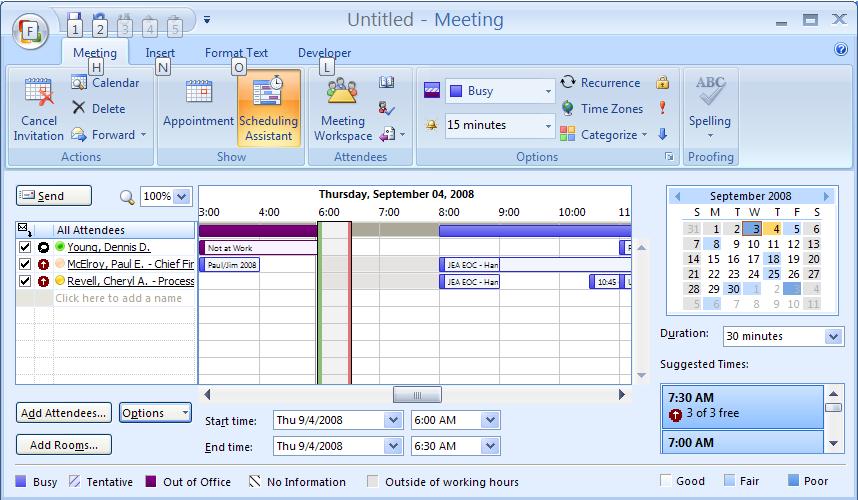Open the Start time date dropdown
The image size is (858, 500).
393,420
